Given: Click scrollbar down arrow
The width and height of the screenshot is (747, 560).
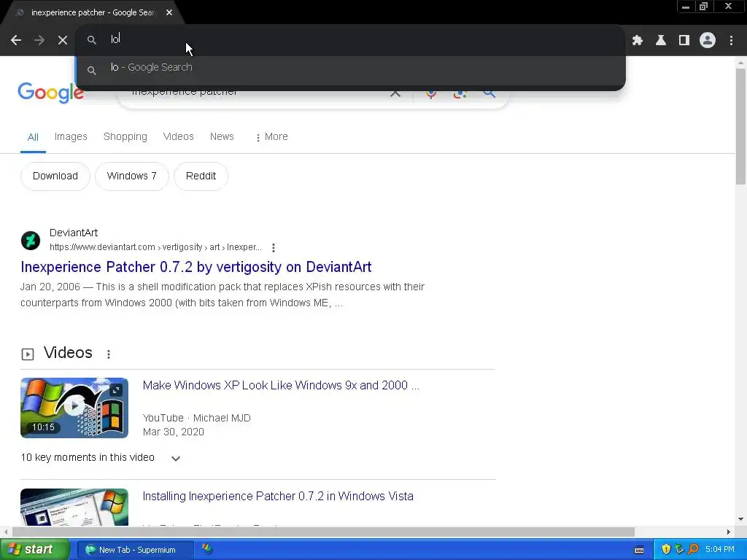Looking at the screenshot, I should (740, 519).
